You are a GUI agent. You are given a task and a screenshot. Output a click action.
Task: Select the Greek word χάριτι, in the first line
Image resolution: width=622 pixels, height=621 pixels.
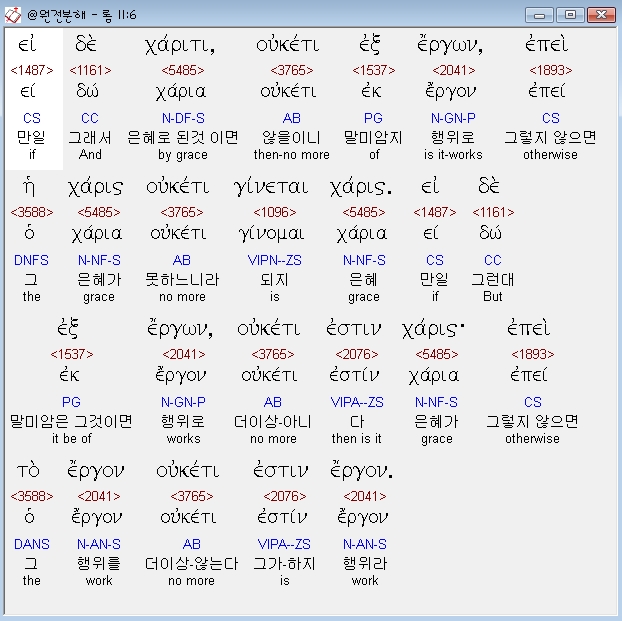coord(180,45)
